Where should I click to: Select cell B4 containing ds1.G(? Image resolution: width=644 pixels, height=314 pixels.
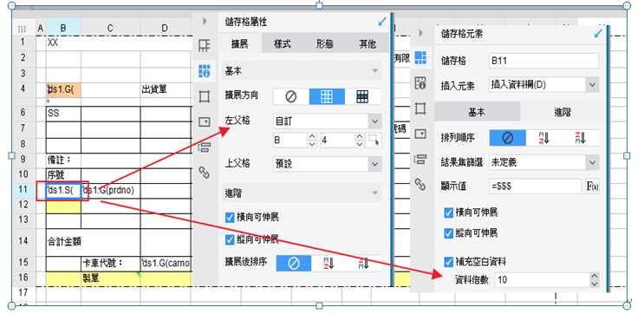point(63,89)
